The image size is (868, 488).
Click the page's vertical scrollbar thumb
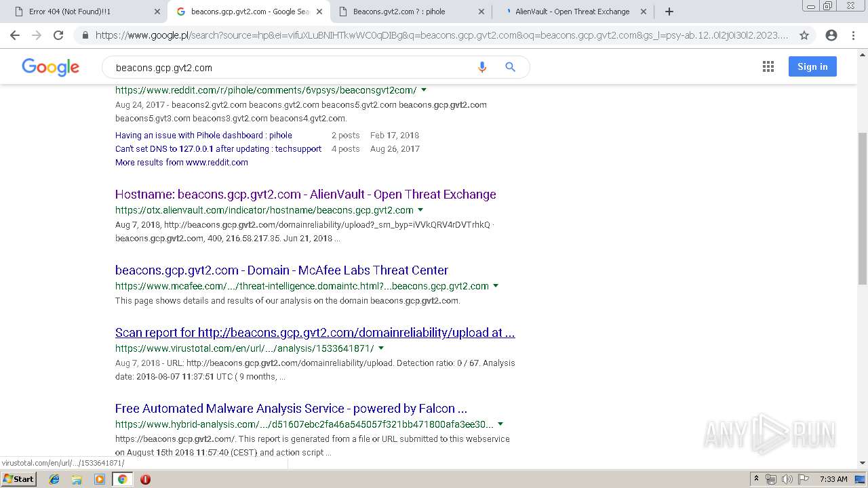coord(863,209)
